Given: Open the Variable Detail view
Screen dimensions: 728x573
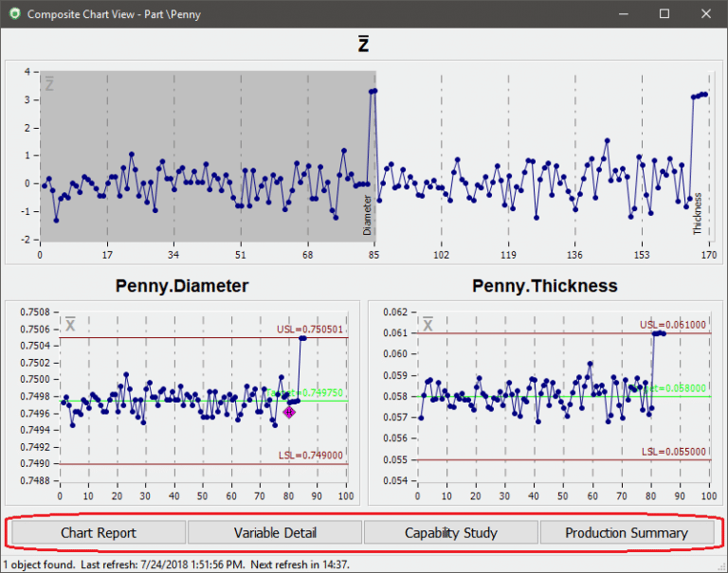Looking at the screenshot, I should [275, 532].
